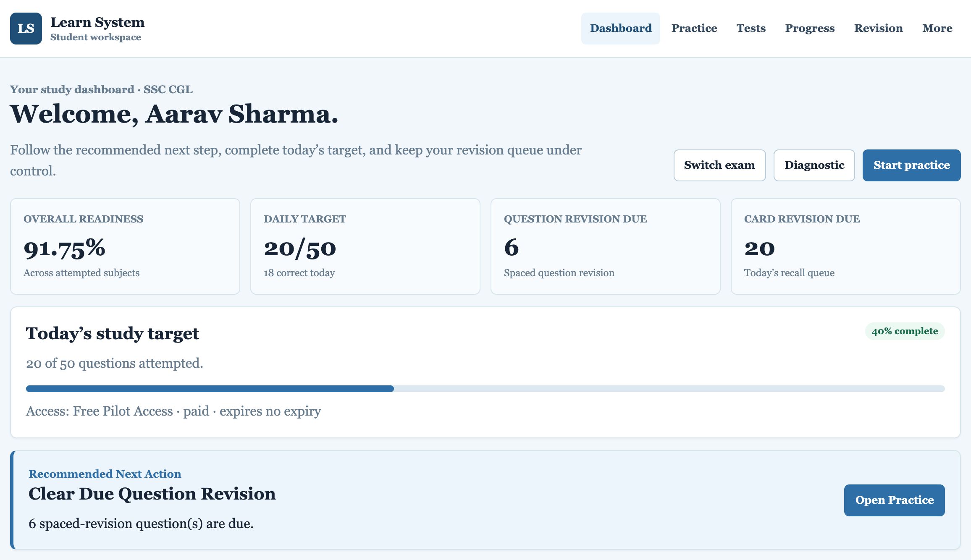The height and width of the screenshot is (560, 971).
Task: Open the Revision navigation item
Action: point(878,29)
